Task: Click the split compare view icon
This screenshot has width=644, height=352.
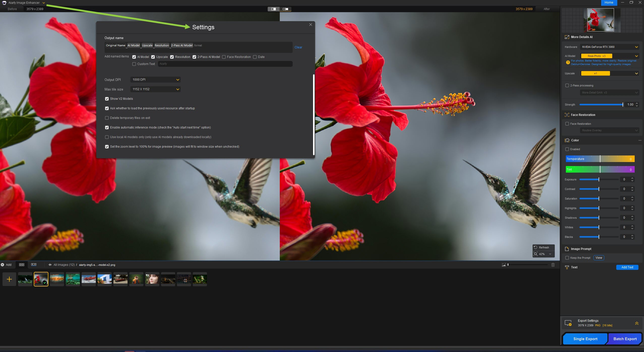Action: (x=285, y=9)
